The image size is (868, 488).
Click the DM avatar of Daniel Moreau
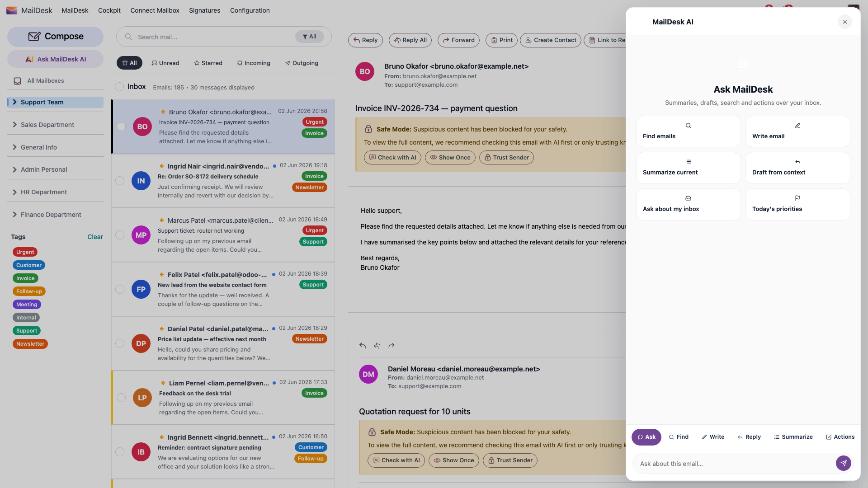368,374
